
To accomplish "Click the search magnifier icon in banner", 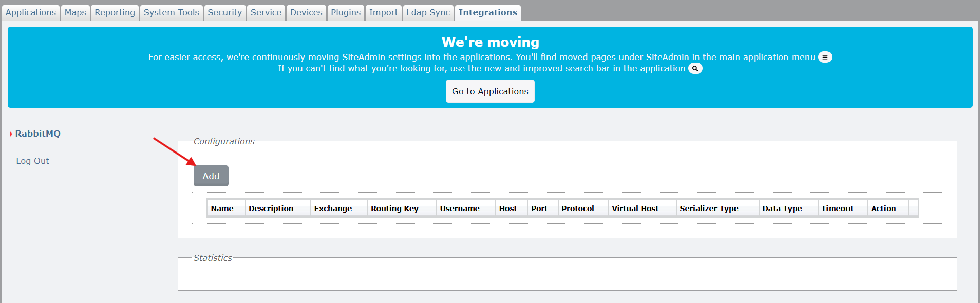I will click(695, 68).
